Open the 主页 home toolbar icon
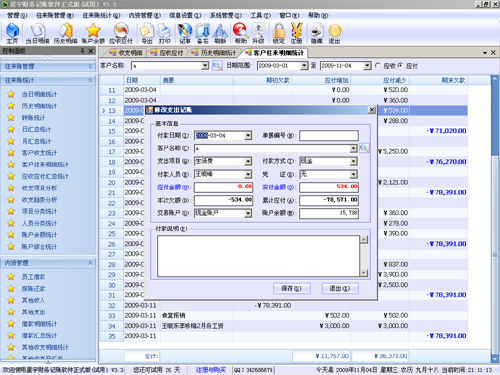 pos(12,33)
